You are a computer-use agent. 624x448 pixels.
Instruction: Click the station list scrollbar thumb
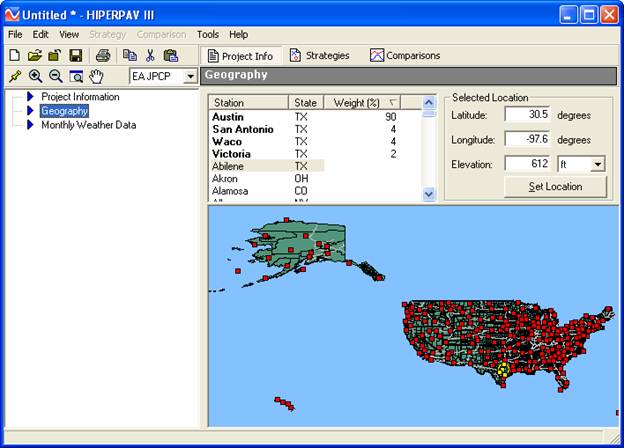click(x=429, y=114)
